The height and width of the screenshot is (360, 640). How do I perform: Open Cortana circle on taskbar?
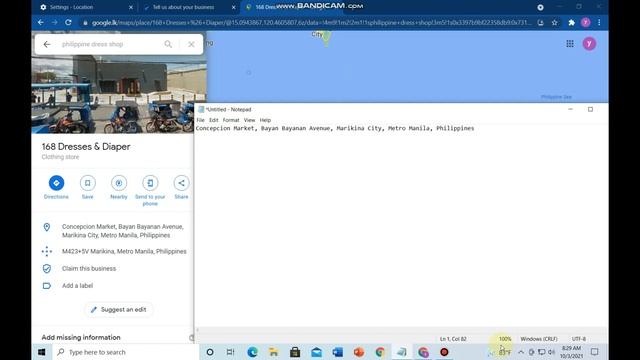210,352
